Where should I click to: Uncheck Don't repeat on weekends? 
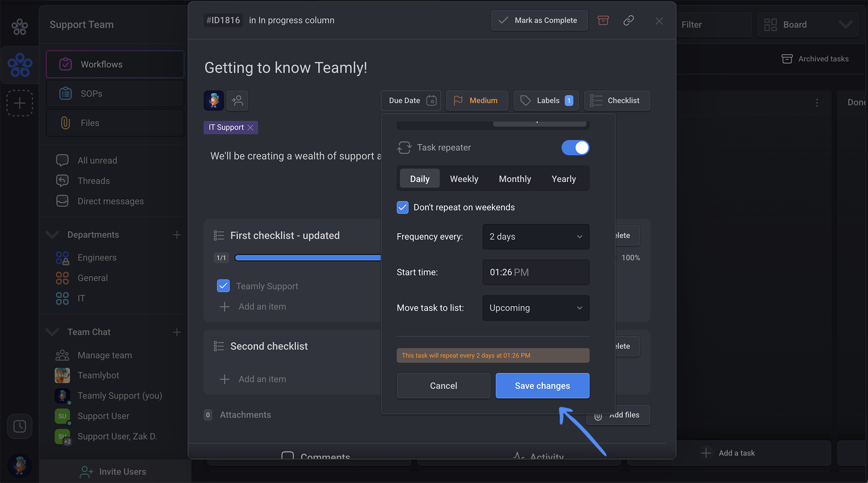[402, 207]
